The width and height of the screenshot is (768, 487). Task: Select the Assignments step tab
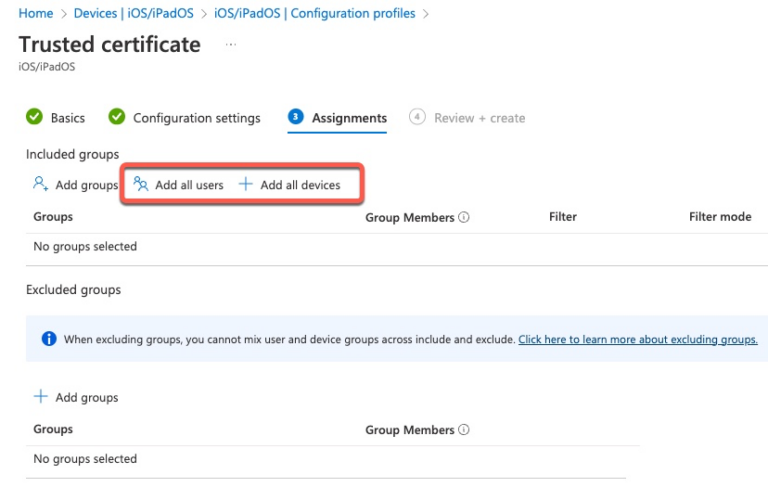point(349,118)
